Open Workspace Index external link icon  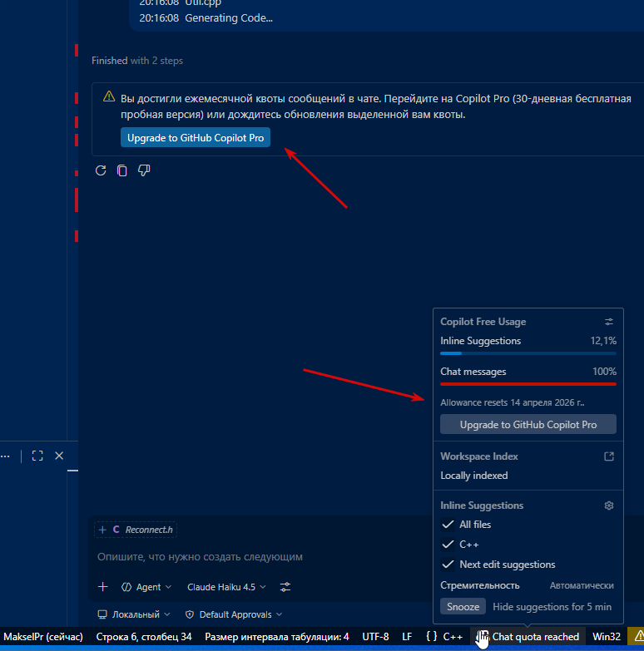[x=609, y=456]
